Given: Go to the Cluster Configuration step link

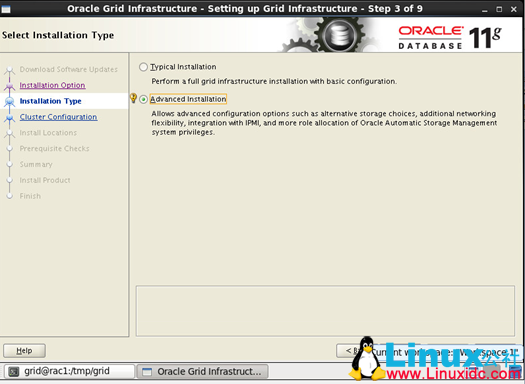Looking at the screenshot, I should pyautogui.click(x=58, y=117).
